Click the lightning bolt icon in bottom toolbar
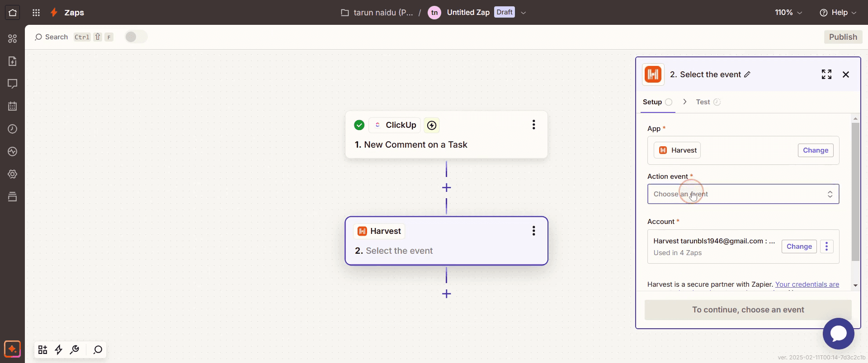868x363 pixels. [x=59, y=350]
